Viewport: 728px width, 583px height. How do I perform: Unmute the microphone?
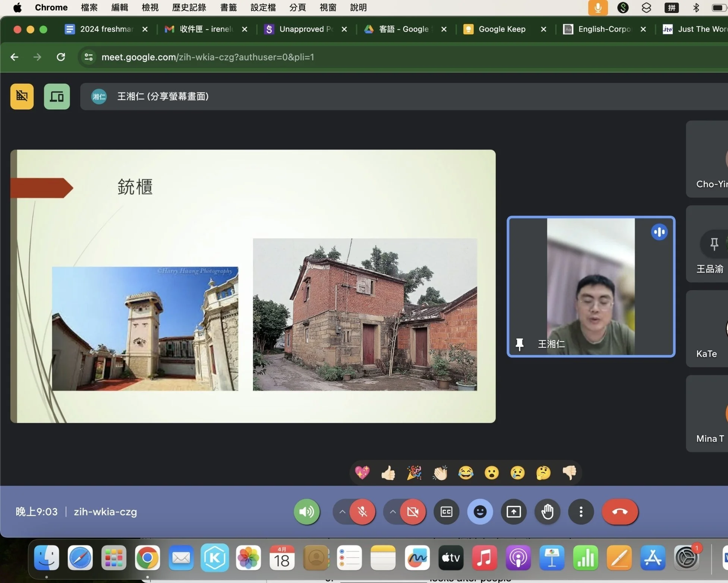362,512
